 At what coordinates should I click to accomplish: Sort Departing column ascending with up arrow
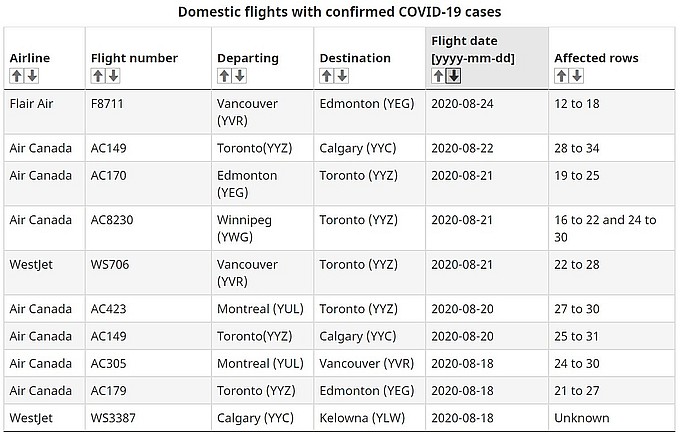point(224,76)
